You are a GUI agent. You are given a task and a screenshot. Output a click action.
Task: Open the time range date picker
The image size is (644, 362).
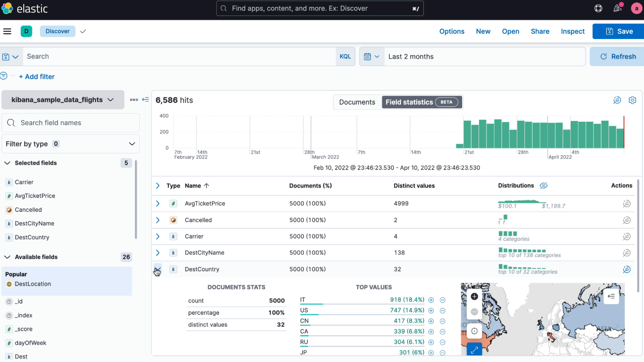point(371,56)
